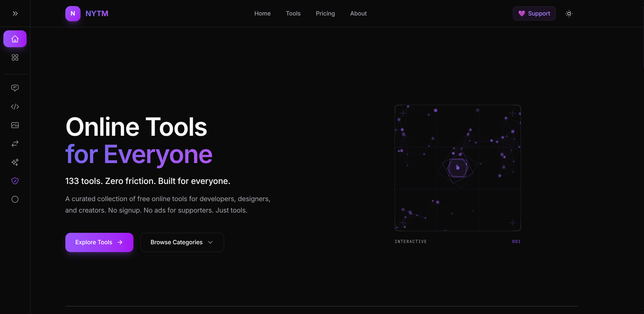Click the circle icon at sidebar bottom
Viewport: 644px width, 314px height.
pyautogui.click(x=15, y=199)
